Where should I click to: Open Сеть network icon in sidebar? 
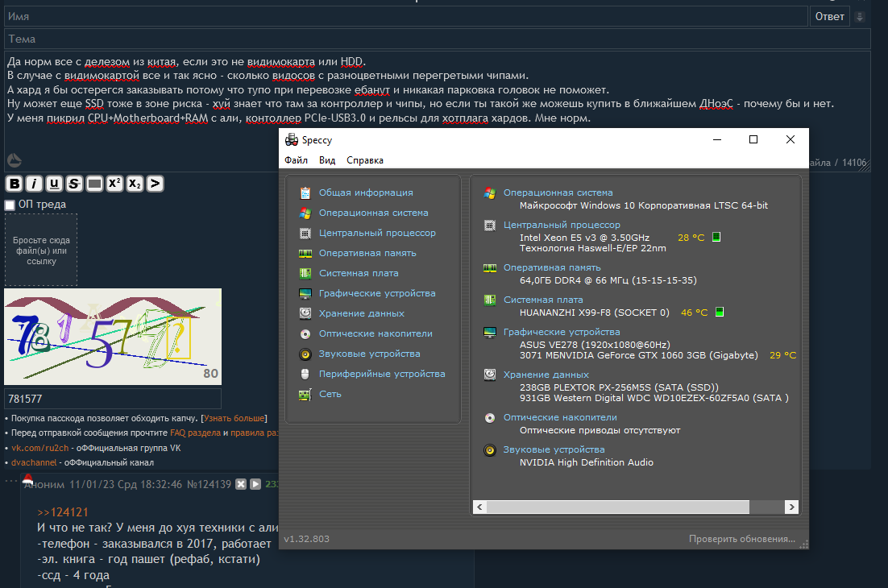click(305, 394)
